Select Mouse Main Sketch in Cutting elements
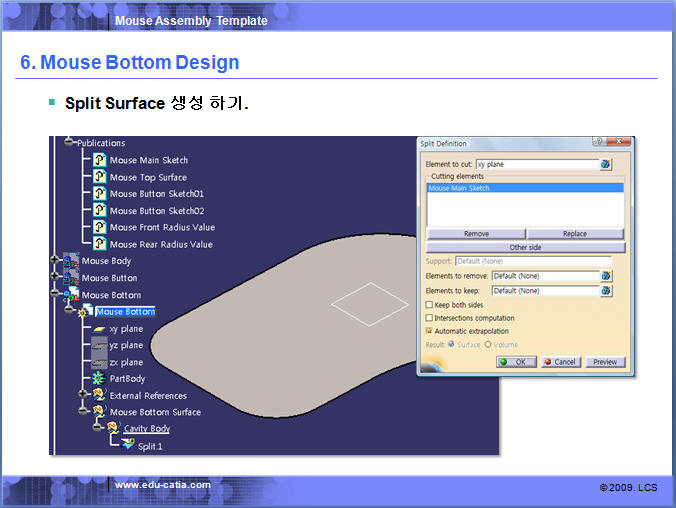676x508 pixels. (x=459, y=188)
